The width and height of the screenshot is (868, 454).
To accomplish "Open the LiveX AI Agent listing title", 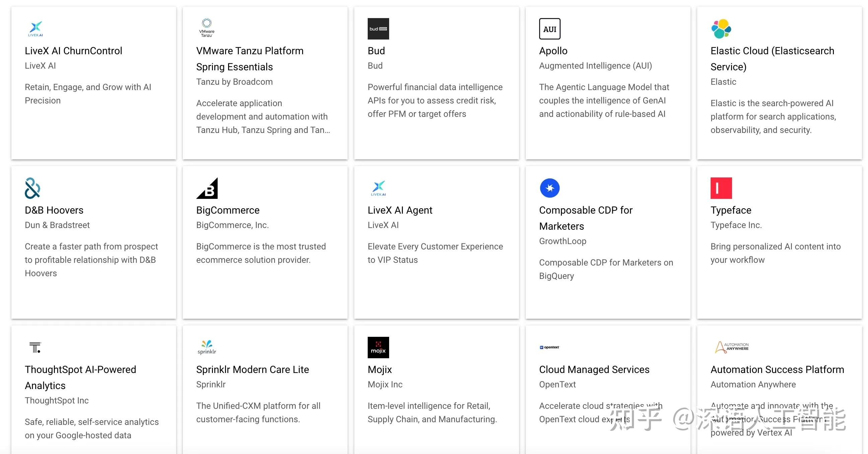I will (x=400, y=210).
